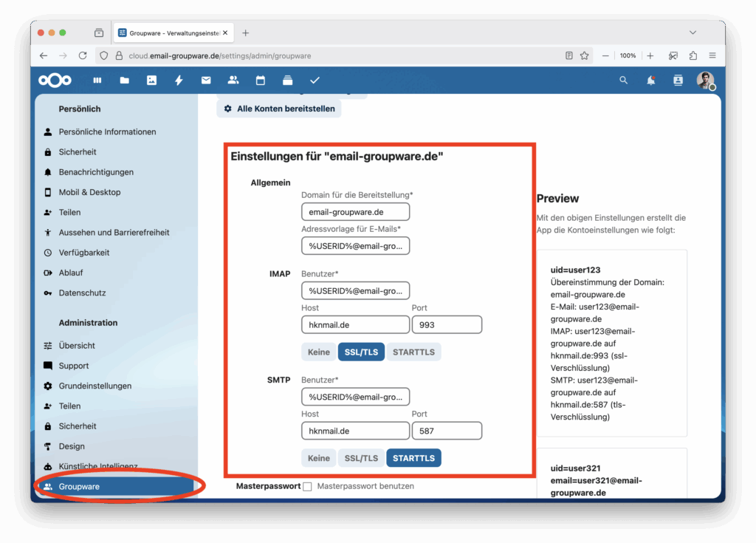Open the Contacts people icon in top bar
The width and height of the screenshot is (756, 543).
point(233,80)
